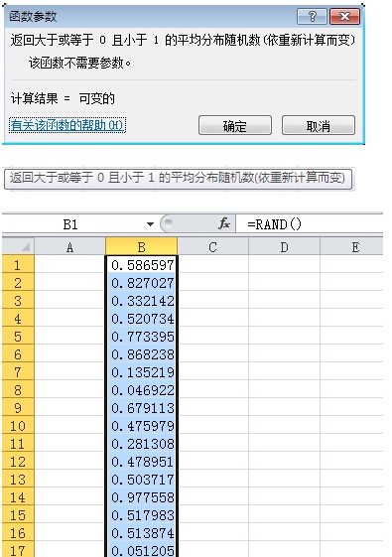The width and height of the screenshot is (392, 557).
Task: Select column B header
Action: [x=141, y=246]
